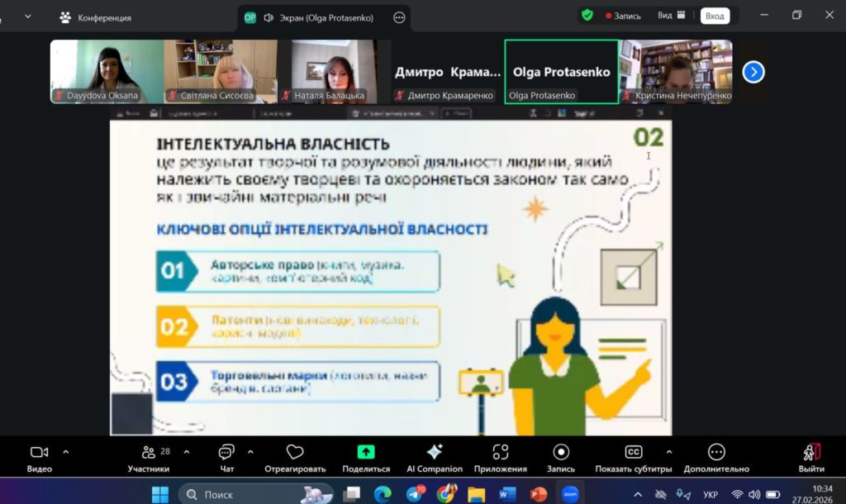Click the green encryption shield icon

(x=587, y=15)
